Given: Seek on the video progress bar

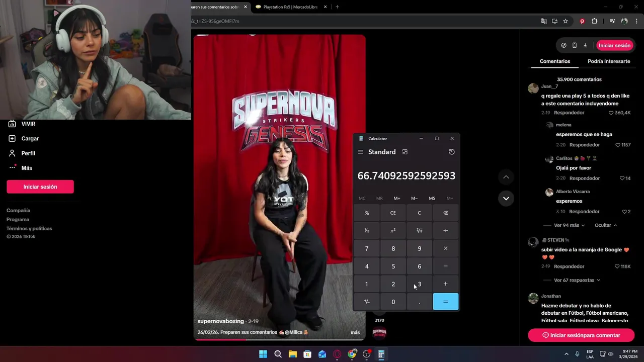Looking at the screenshot, I should tap(280, 339).
